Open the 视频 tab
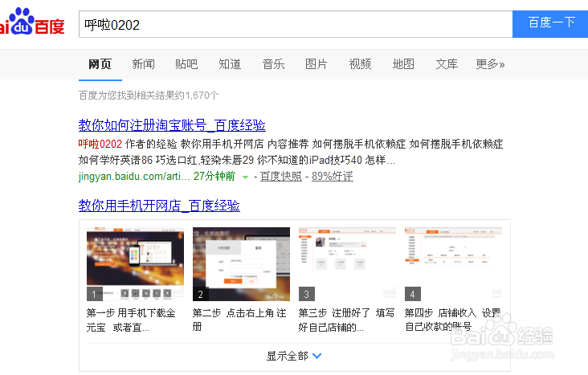The image size is (588, 375). coord(360,64)
